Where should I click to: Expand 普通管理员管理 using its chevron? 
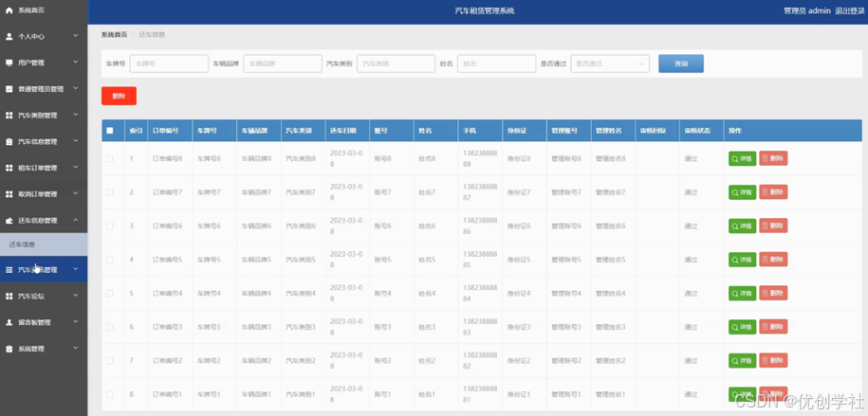[76, 89]
